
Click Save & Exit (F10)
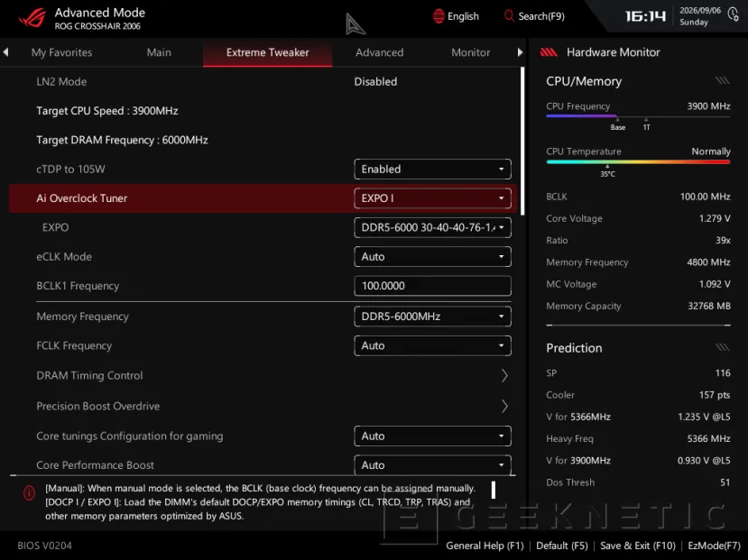pos(638,546)
